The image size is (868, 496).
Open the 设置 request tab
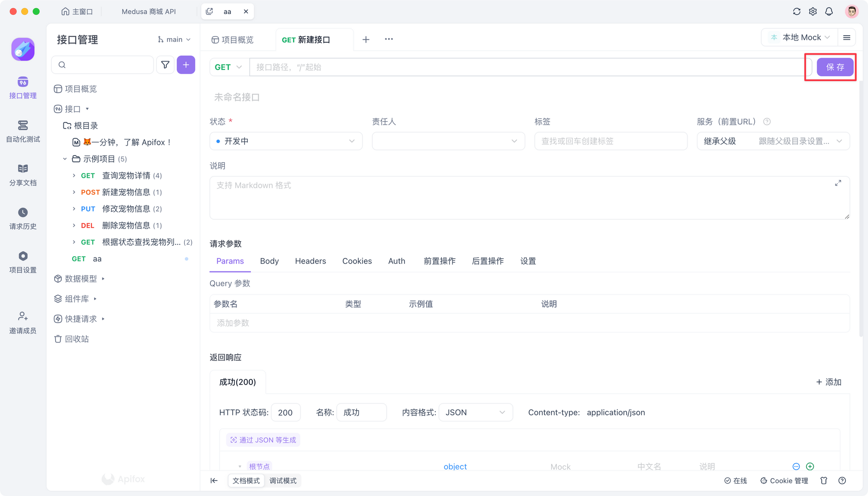[528, 261]
